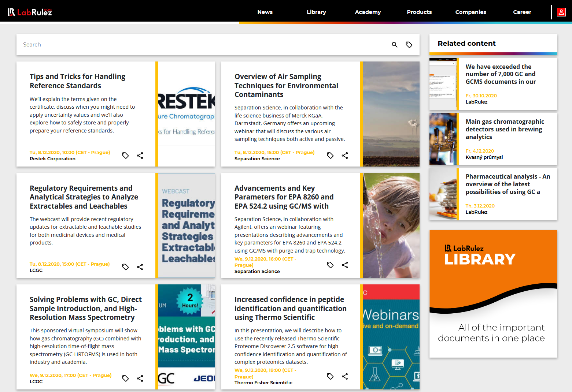Image resolution: width=572 pixels, height=392 pixels.
Task: Open Solving Problems with GC title
Action: coord(86,308)
